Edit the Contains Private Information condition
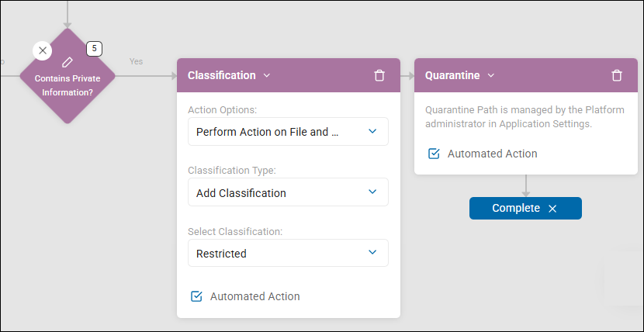This screenshot has height=332, width=644. [68, 61]
